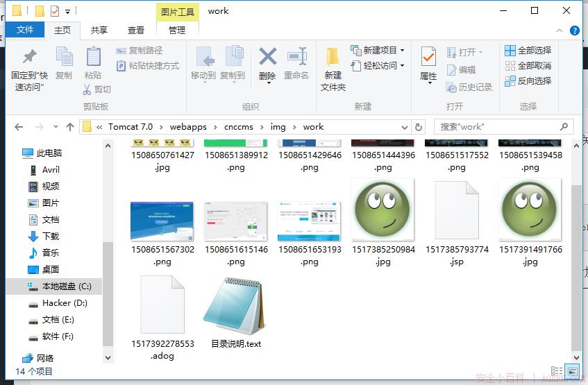Pin folder to Quick access
Viewport: 588px width, 385px height.
(29, 70)
